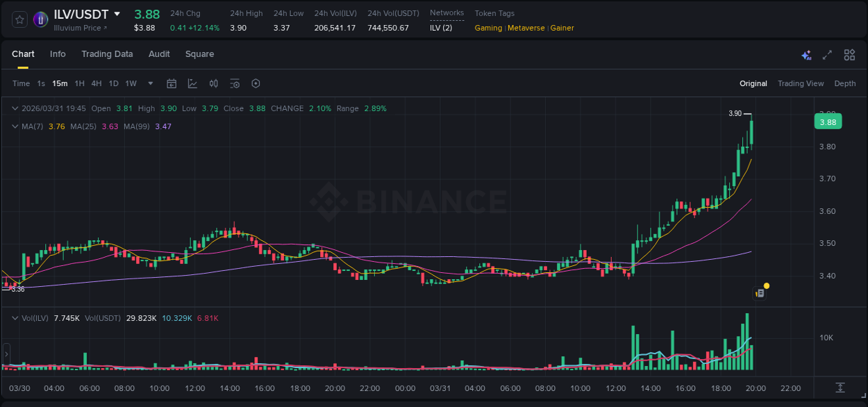Click the Illuvium coin logo
Image resolution: width=868 pixels, height=407 pixels.
40,19
